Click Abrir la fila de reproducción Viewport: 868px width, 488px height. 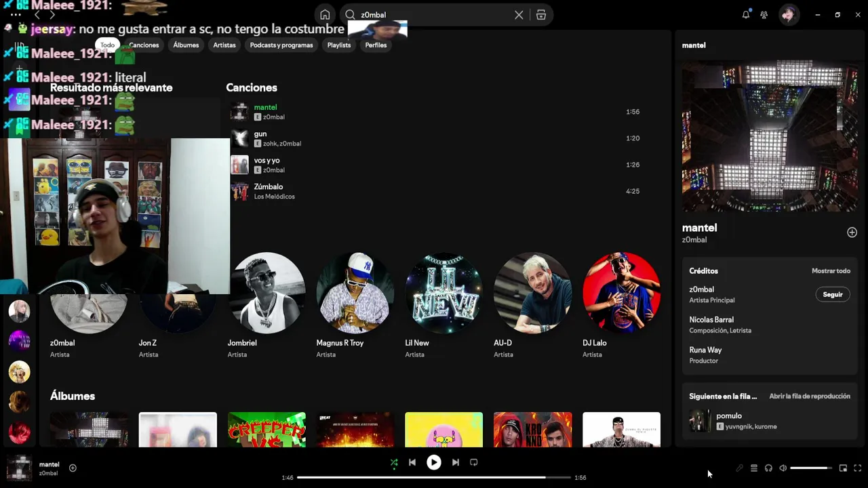(810, 396)
